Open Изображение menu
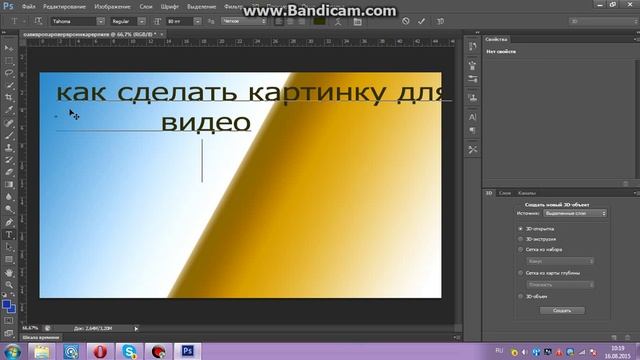Image resolution: width=640 pixels, height=360 pixels. tap(112, 7)
